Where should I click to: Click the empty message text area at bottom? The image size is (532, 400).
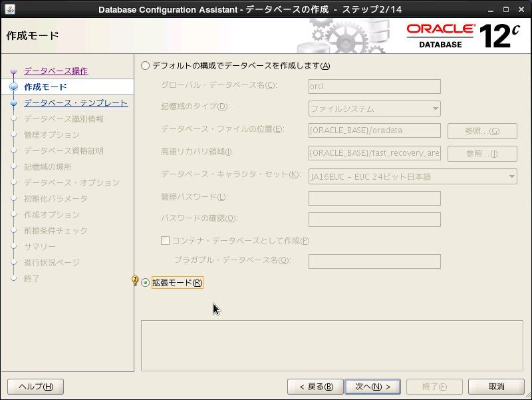pyautogui.click(x=332, y=345)
